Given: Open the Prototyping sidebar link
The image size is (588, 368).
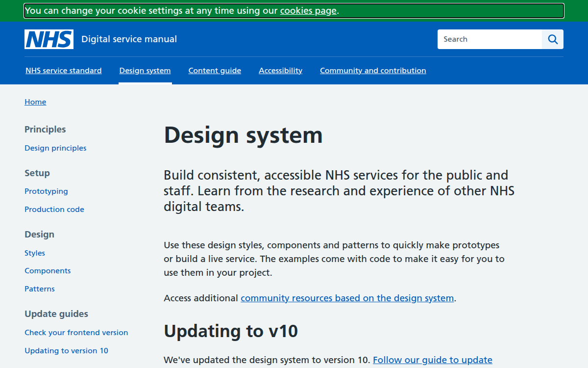Looking at the screenshot, I should tap(46, 191).
